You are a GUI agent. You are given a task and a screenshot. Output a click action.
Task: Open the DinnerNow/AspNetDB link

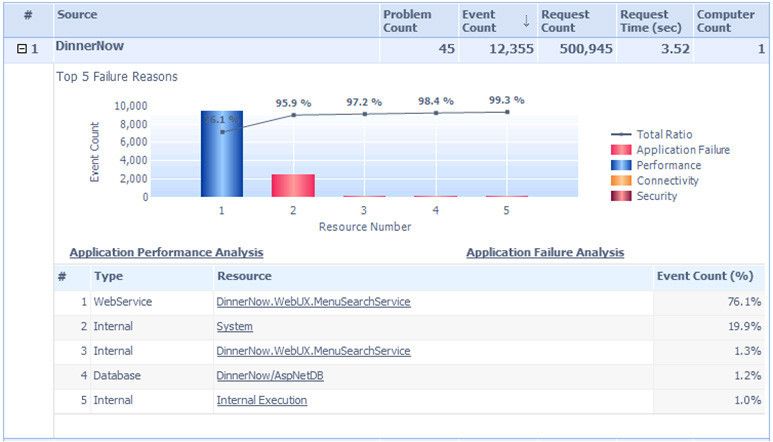point(270,375)
